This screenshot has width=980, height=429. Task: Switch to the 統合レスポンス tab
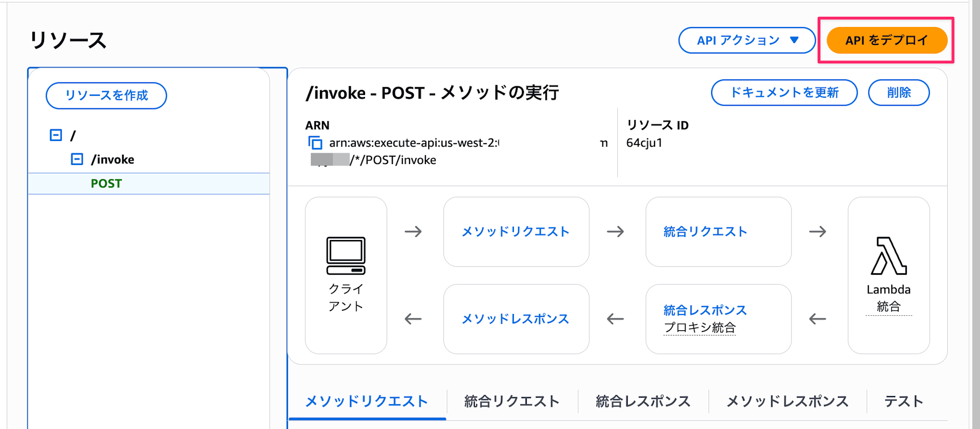tap(643, 402)
